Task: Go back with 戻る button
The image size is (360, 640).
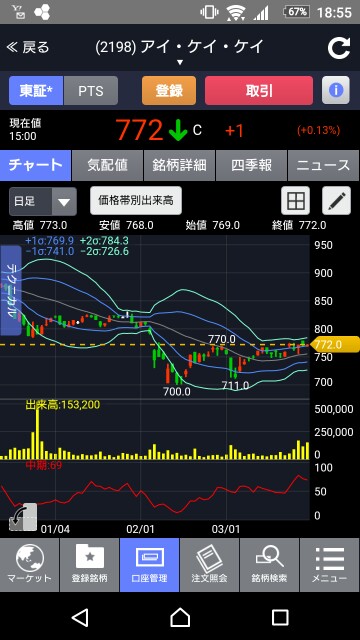Action: point(28,47)
